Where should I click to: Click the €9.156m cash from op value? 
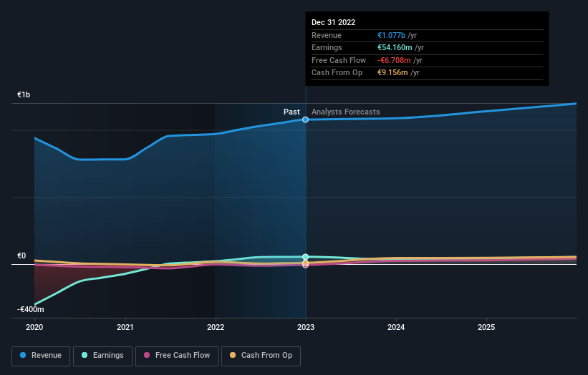pyautogui.click(x=392, y=73)
